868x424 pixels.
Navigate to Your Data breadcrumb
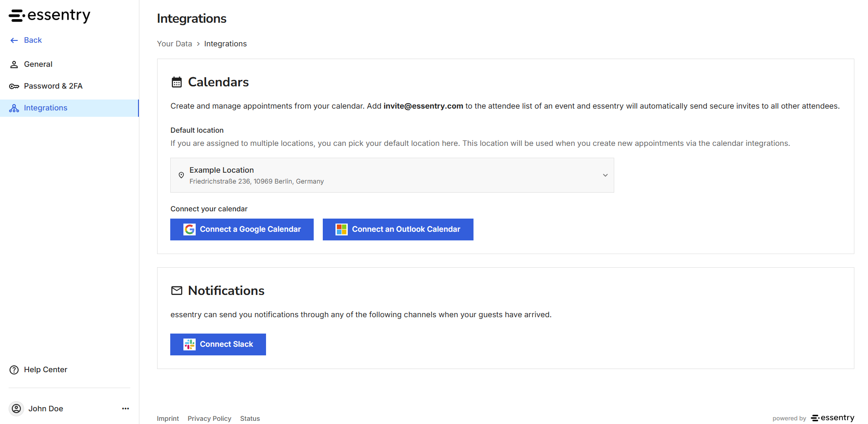pyautogui.click(x=174, y=44)
